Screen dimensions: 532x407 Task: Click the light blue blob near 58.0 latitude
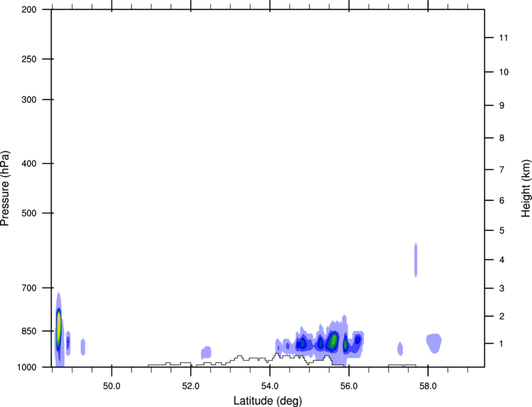(434, 343)
